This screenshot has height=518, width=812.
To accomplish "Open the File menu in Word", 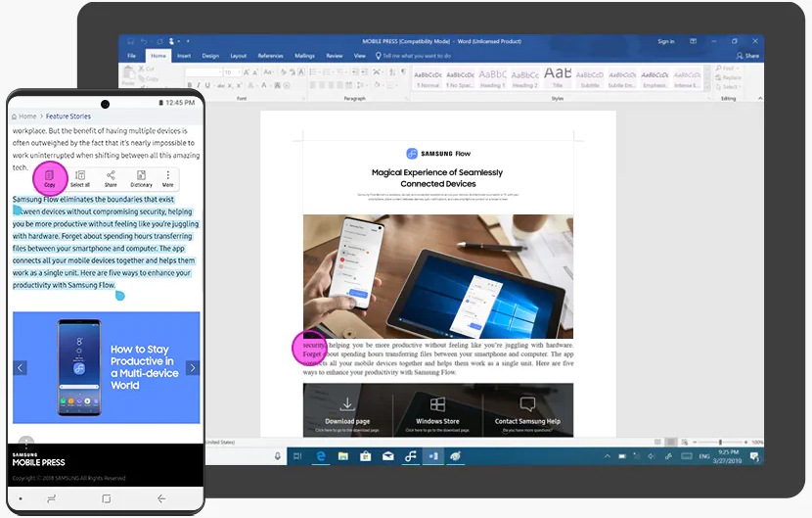I will click(131, 56).
